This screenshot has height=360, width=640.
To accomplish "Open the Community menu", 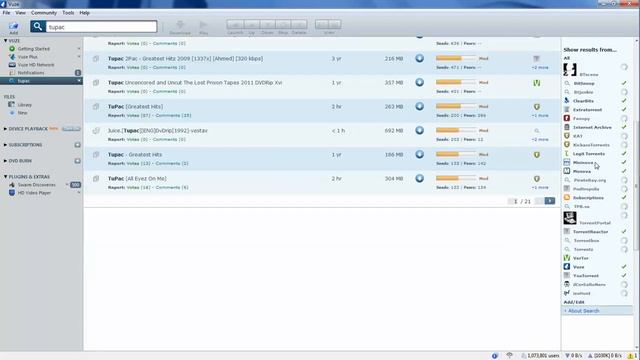I will (x=44, y=13).
